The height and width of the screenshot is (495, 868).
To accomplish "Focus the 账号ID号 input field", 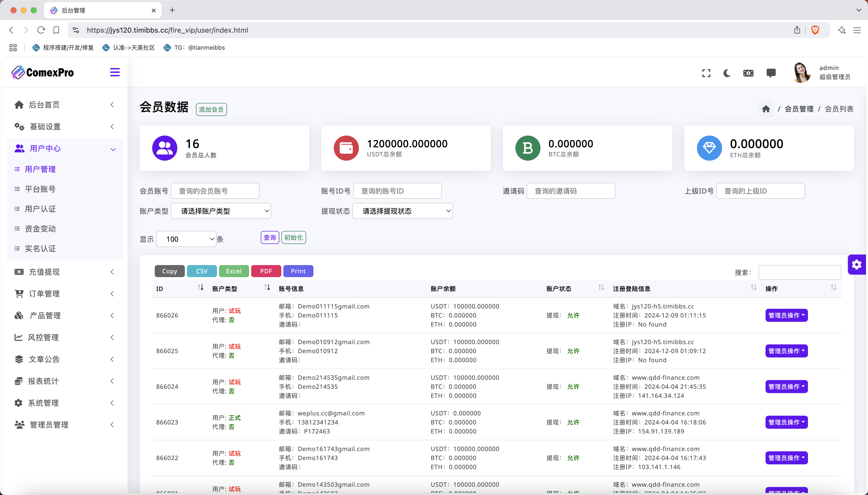I will click(x=397, y=191).
